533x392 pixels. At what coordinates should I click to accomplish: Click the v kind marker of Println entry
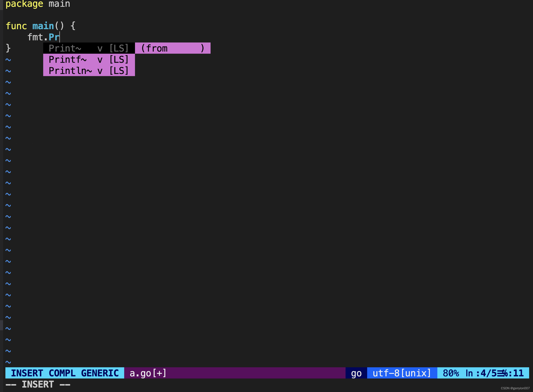point(100,70)
